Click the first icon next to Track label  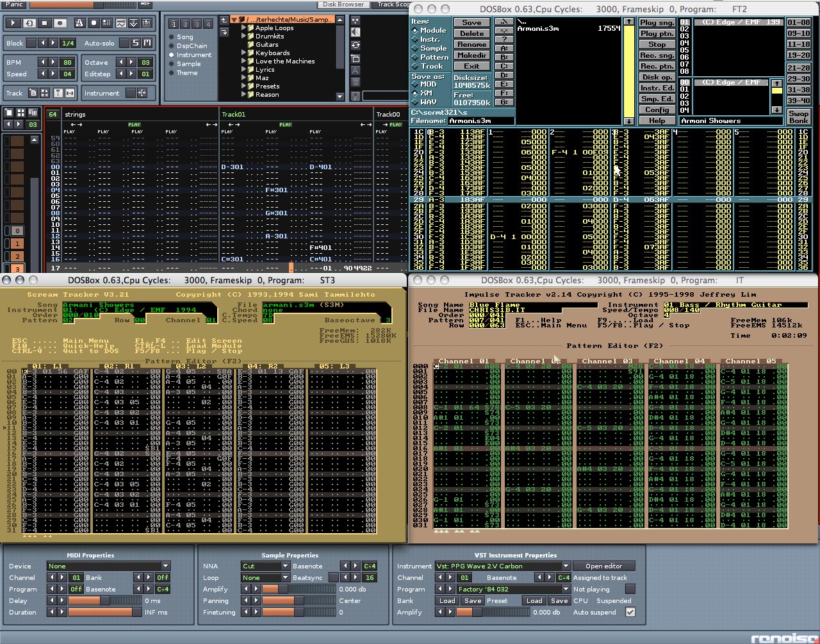click(x=33, y=93)
